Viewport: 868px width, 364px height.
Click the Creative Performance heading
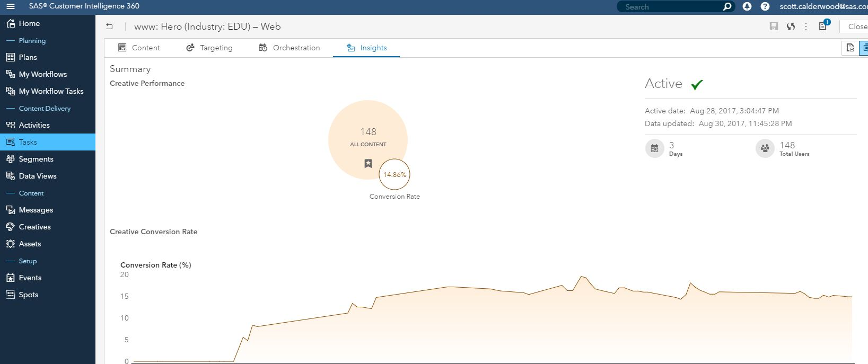coord(147,83)
